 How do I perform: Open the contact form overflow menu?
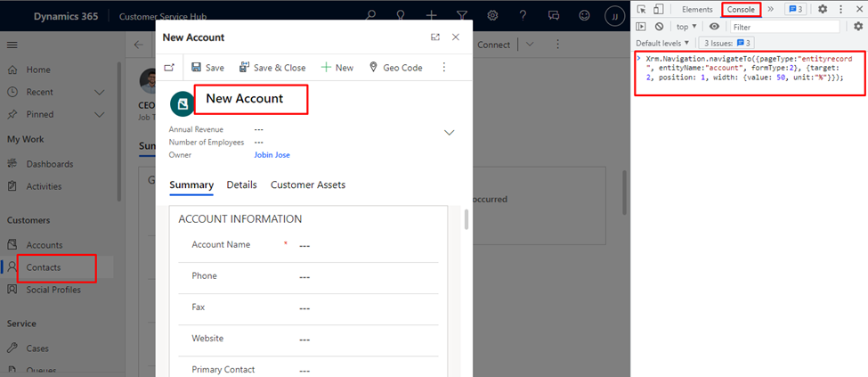(x=558, y=45)
